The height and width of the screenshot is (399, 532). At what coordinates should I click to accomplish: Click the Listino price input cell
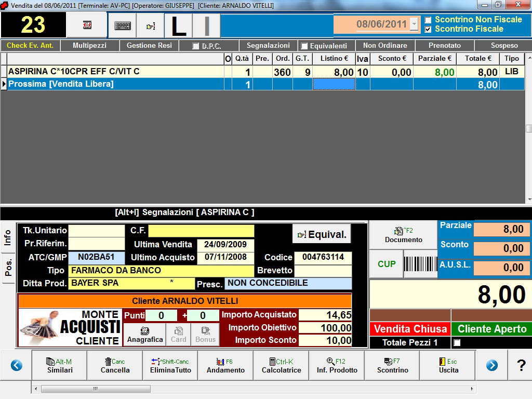334,84
